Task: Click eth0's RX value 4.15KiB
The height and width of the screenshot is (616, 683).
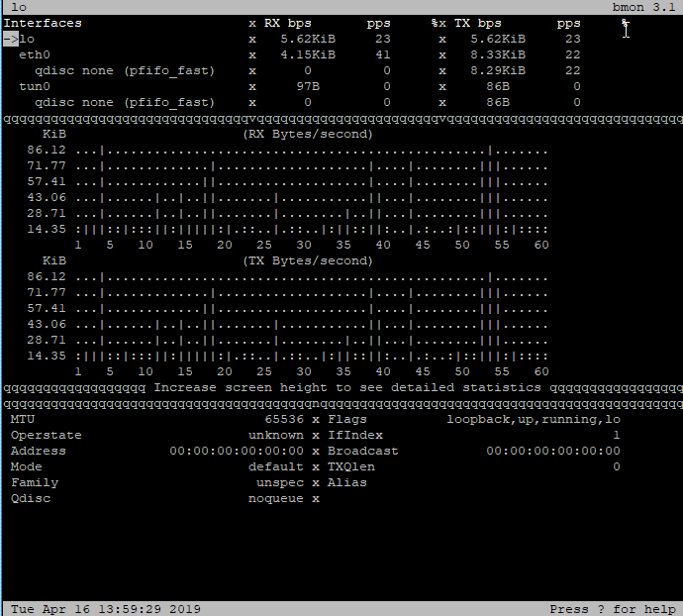Action: click(x=307, y=54)
